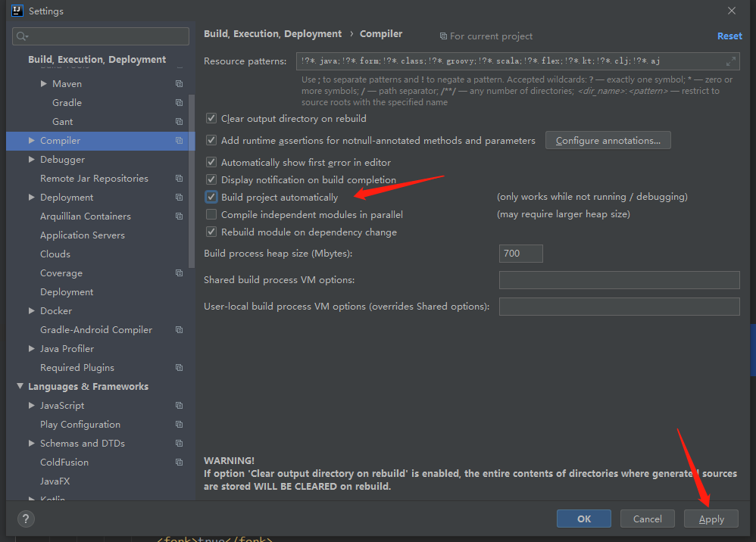
Task: Uncheck Build project automatically
Action: [x=211, y=197]
